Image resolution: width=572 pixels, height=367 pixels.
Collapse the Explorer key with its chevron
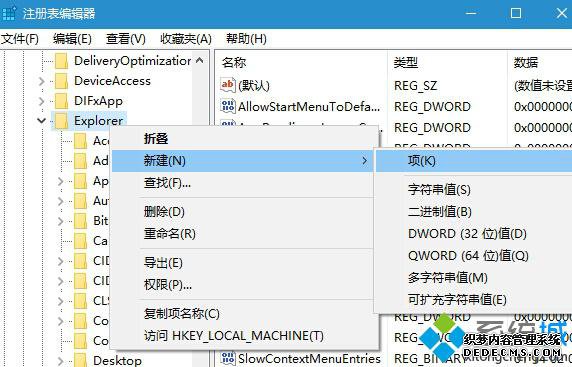(41, 120)
